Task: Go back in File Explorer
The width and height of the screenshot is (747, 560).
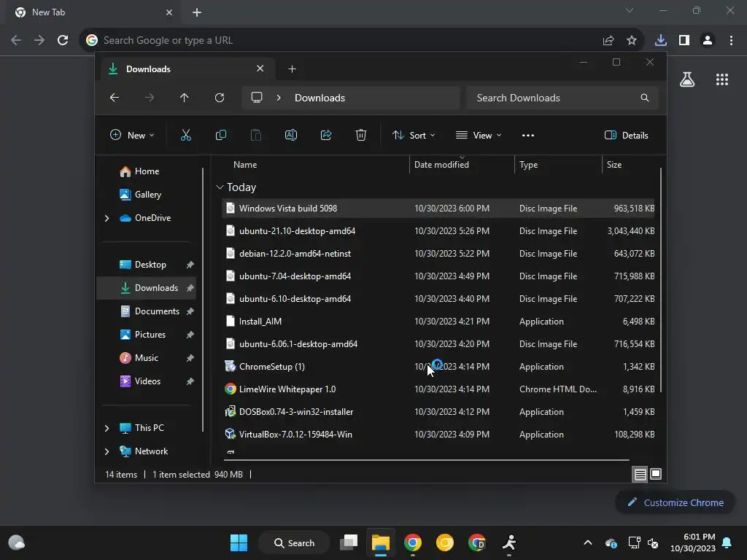Action: click(x=115, y=98)
